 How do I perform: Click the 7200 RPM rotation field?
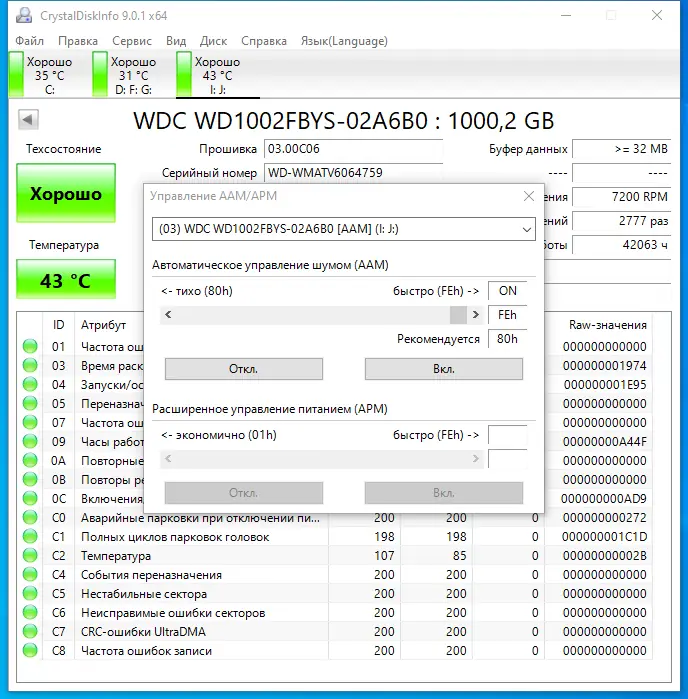[622, 197]
